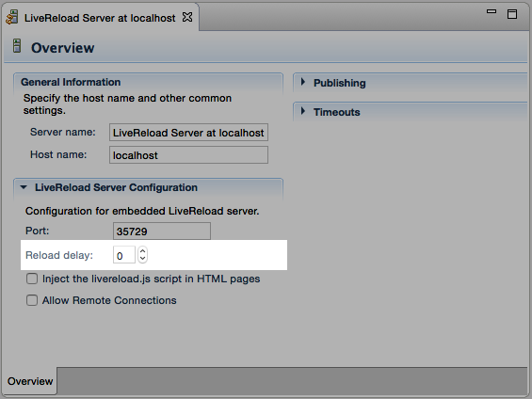Expand the Publishing section
The height and width of the screenshot is (399, 532).
[x=303, y=82]
